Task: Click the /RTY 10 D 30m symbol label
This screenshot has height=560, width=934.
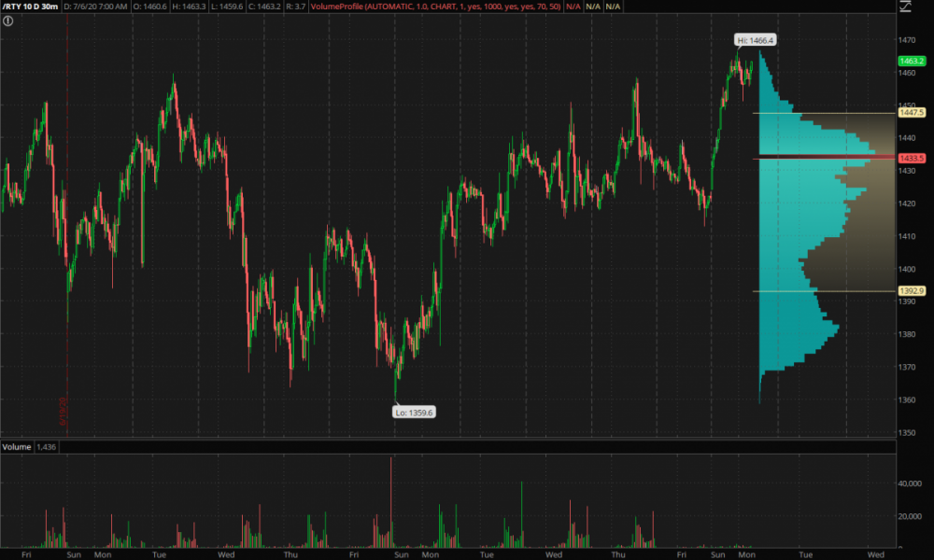Action: point(30,7)
